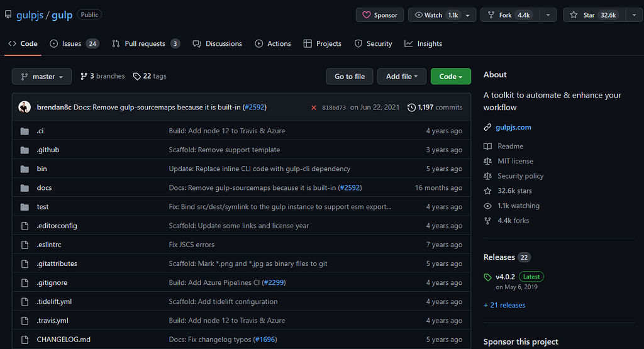Click the .ci folder icon
644x349 pixels.
[25, 131]
